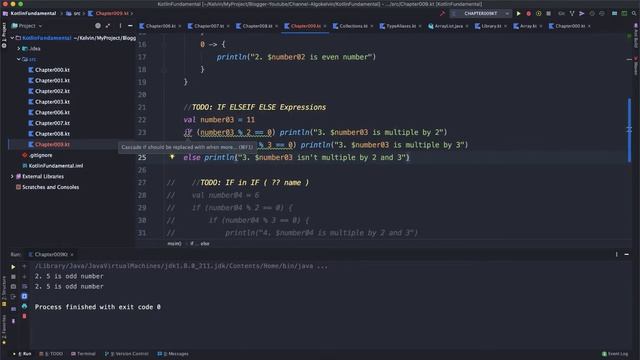640x360 pixels.
Task: Click the Git commit arrow icon in toolbar
Action: 582,13
